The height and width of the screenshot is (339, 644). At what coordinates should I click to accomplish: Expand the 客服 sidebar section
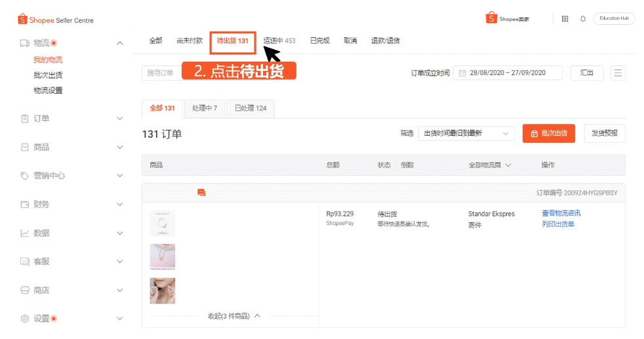(120, 262)
